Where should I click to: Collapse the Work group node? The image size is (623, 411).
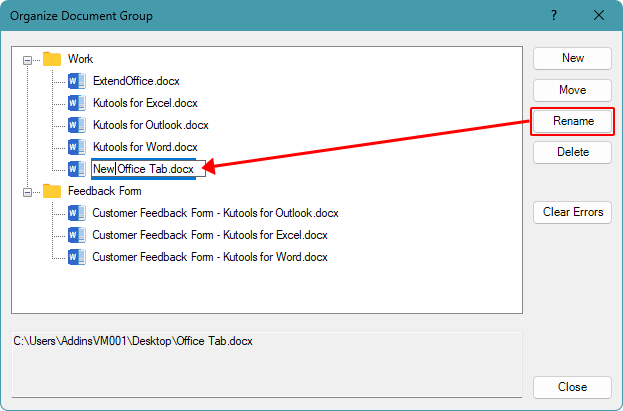click(x=27, y=60)
